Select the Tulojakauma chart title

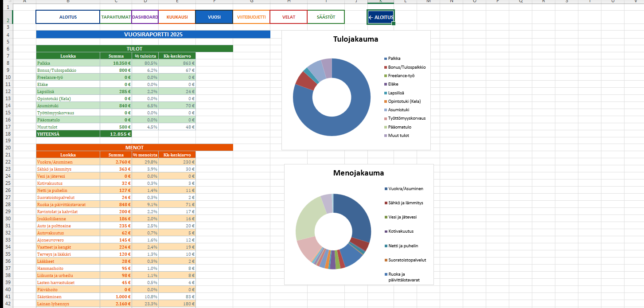(355, 39)
